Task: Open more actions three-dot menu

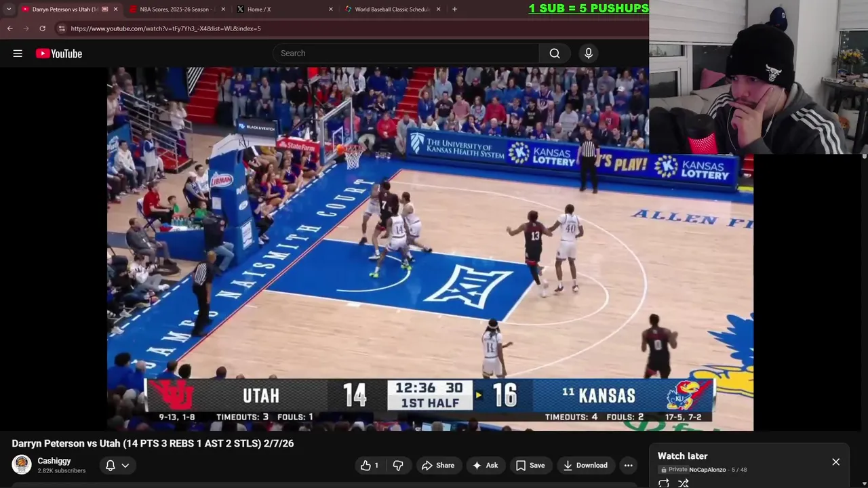Action: pos(629,466)
